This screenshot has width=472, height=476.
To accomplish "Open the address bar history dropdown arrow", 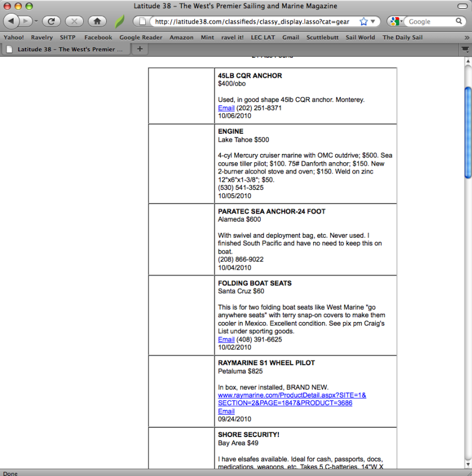I will click(373, 22).
